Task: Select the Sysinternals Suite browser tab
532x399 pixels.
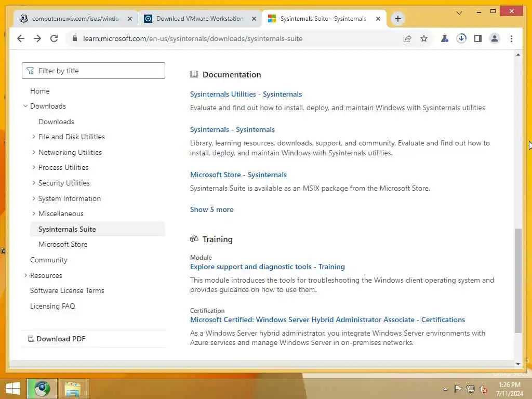Action: coord(324,19)
